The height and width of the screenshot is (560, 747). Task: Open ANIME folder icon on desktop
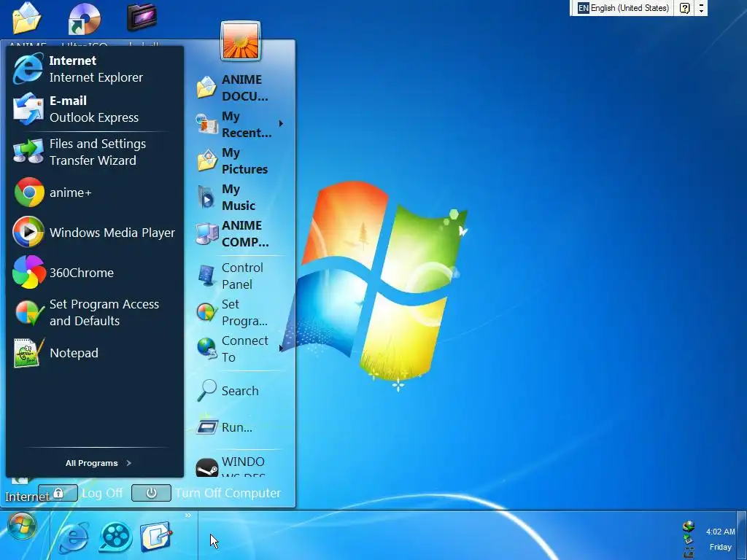click(27, 18)
